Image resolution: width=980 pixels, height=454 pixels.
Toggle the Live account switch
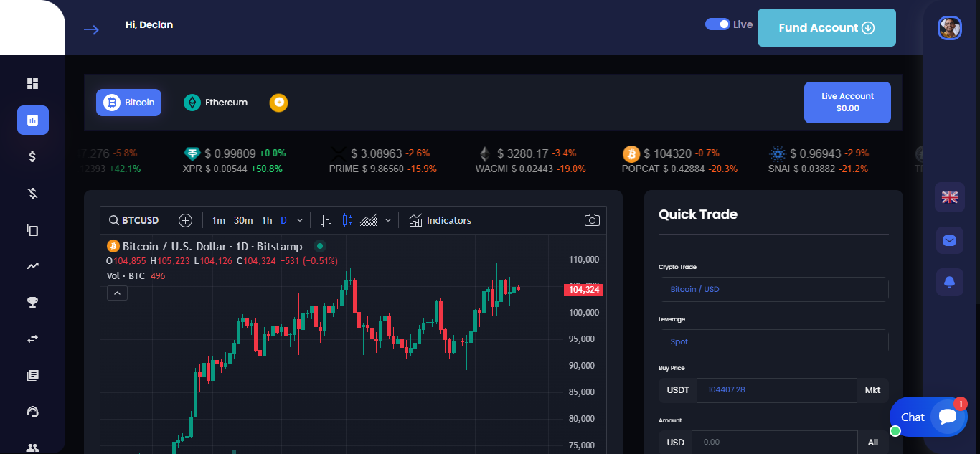click(x=717, y=24)
